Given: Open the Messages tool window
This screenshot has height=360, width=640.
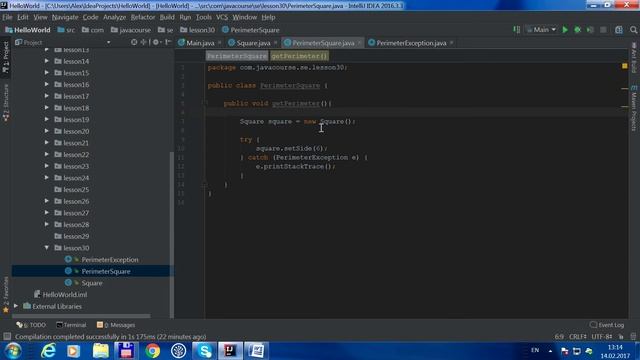Looking at the screenshot, I should (x=116, y=325).
